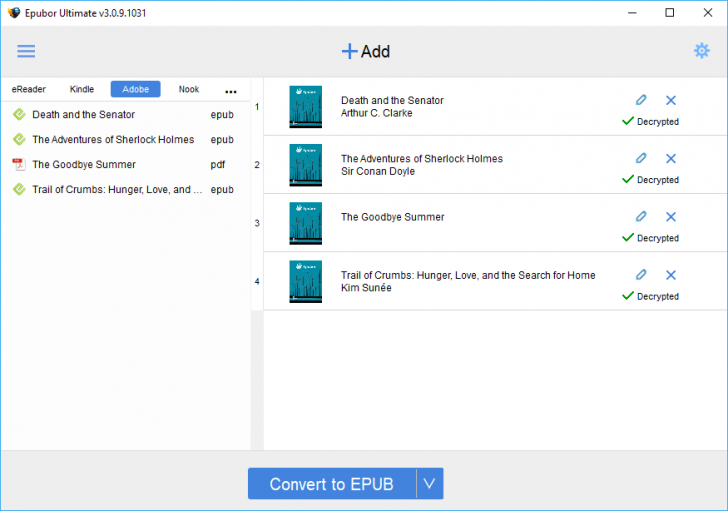Select The Goodbye Summer in sidebar
Image resolution: width=728 pixels, height=511 pixels.
(125, 164)
